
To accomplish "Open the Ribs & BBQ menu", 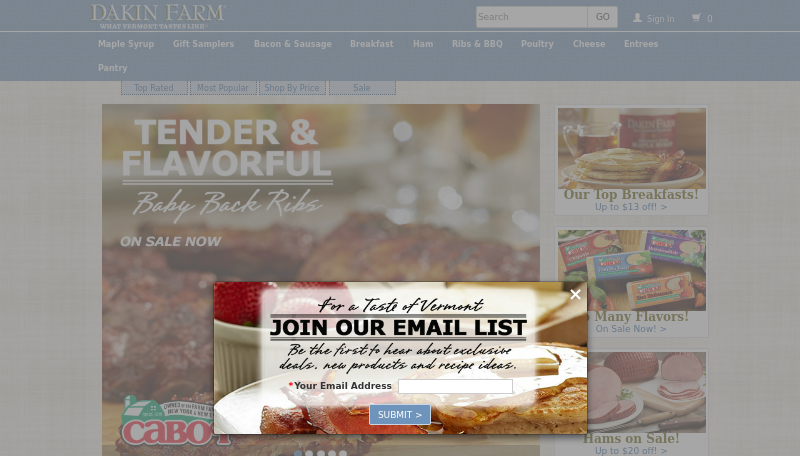I will click(x=477, y=44).
